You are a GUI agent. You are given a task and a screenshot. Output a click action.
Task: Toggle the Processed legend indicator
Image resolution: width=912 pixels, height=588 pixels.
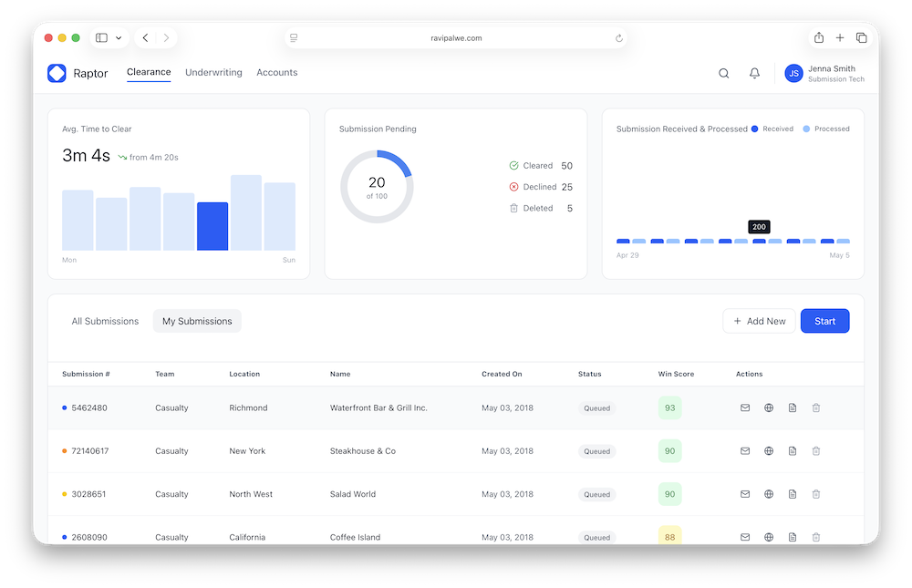807,129
